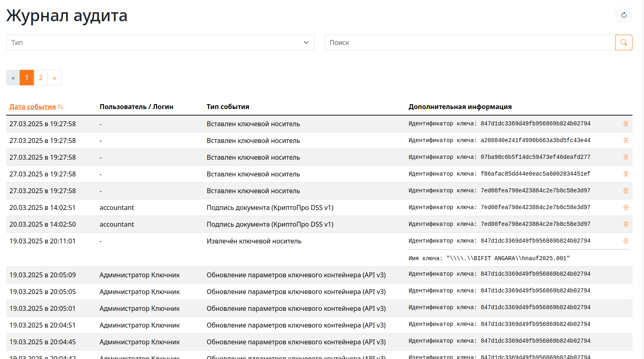Toggle details icon for 20.03.2025 14:02:50 row
Image resolution: width=644 pixels, height=359 pixels.
[626, 224]
